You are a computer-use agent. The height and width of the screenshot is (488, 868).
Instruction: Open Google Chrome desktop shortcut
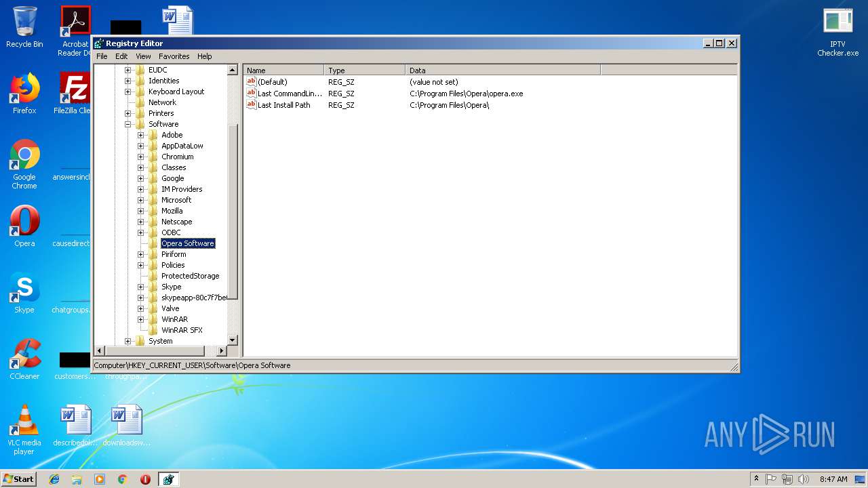coord(24,164)
